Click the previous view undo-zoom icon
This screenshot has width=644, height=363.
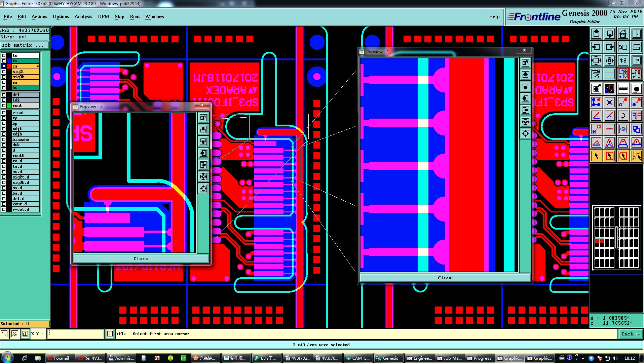[x=623, y=47]
